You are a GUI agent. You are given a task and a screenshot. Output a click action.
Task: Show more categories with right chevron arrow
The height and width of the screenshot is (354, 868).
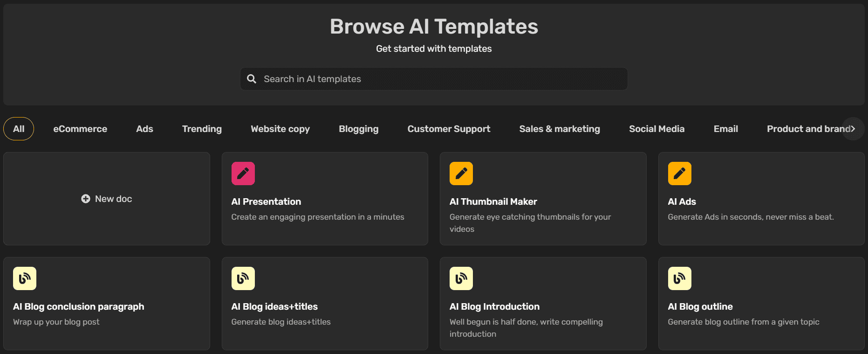tap(853, 129)
